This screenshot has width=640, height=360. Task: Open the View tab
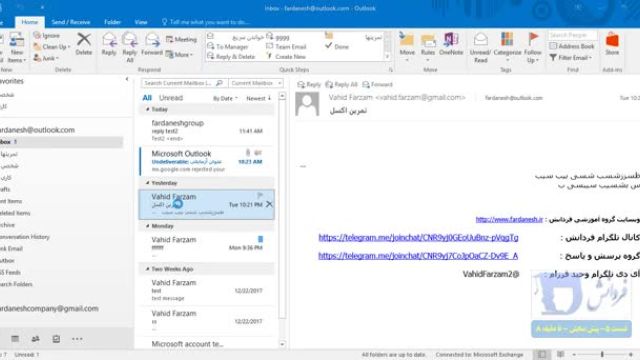pos(141,22)
